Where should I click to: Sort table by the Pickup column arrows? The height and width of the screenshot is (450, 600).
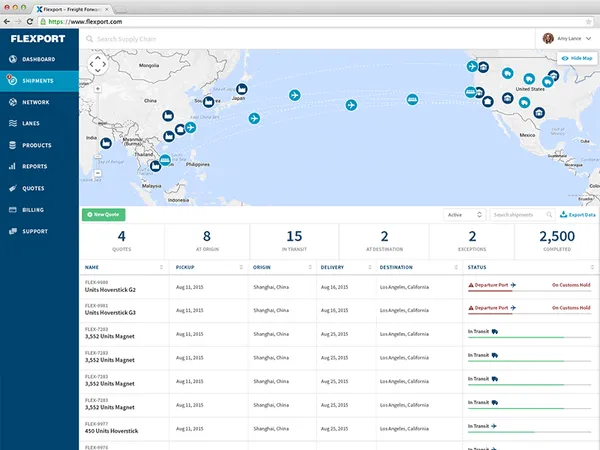(241, 267)
